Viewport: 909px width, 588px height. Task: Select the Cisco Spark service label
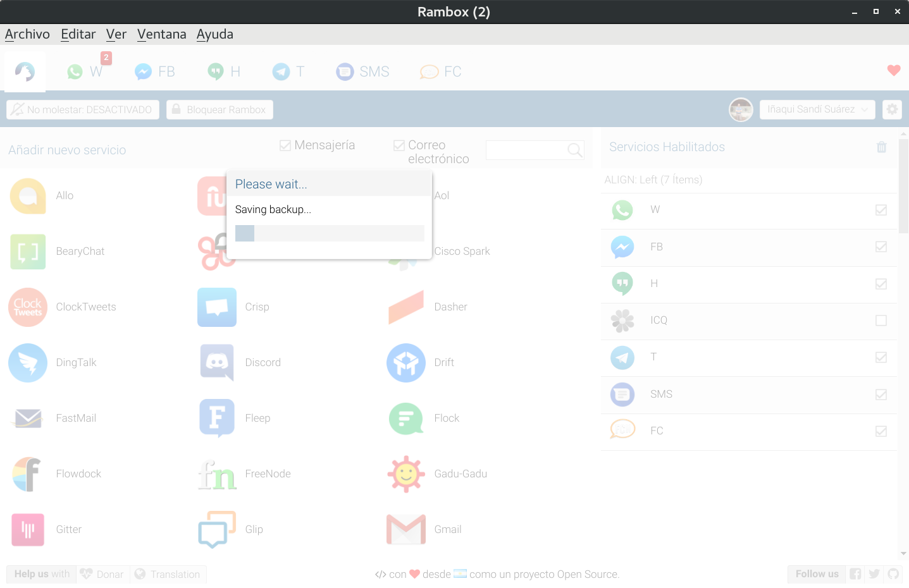pos(462,252)
